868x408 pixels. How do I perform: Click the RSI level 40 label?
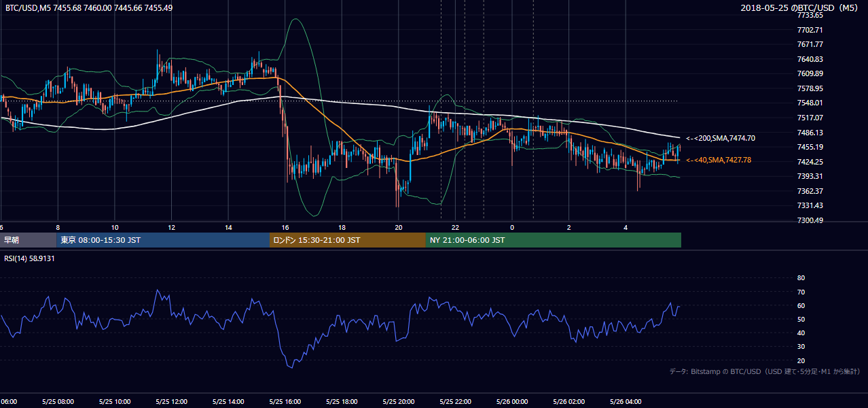(801, 333)
